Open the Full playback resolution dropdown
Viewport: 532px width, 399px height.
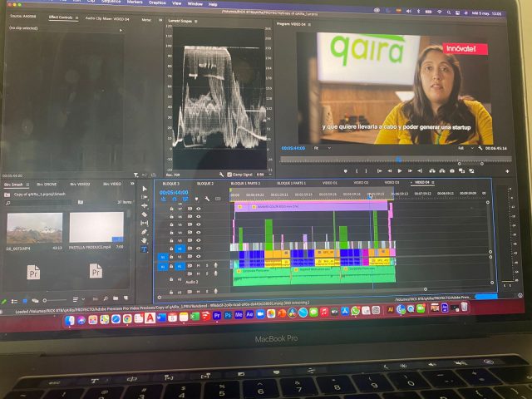pyautogui.click(x=461, y=148)
